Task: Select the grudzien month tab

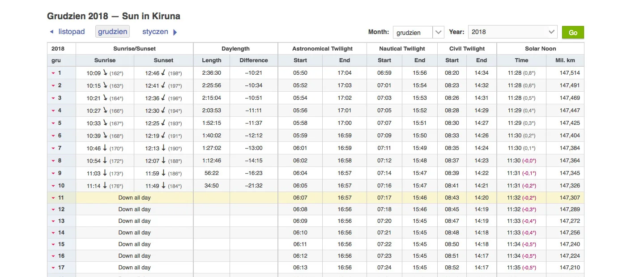Action: pyautogui.click(x=113, y=32)
